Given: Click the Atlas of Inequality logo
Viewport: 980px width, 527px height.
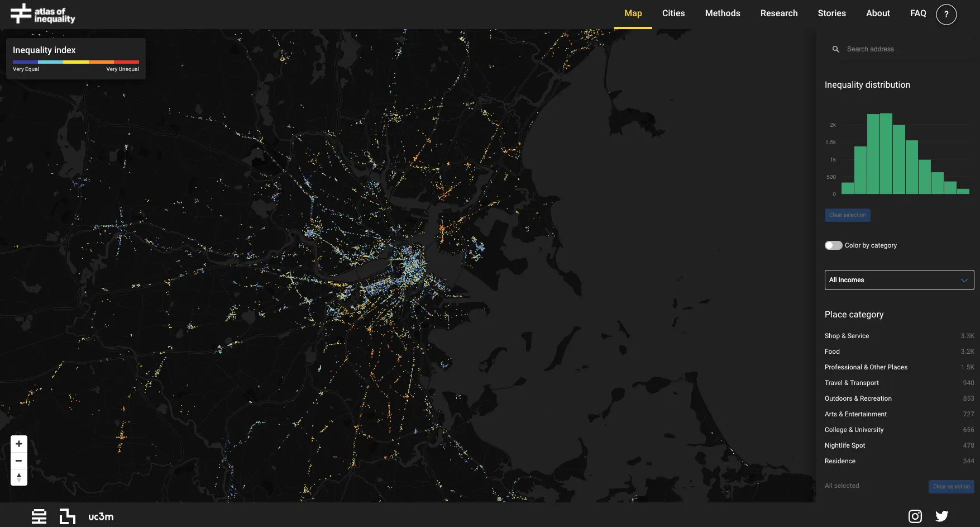Looking at the screenshot, I should coord(42,14).
